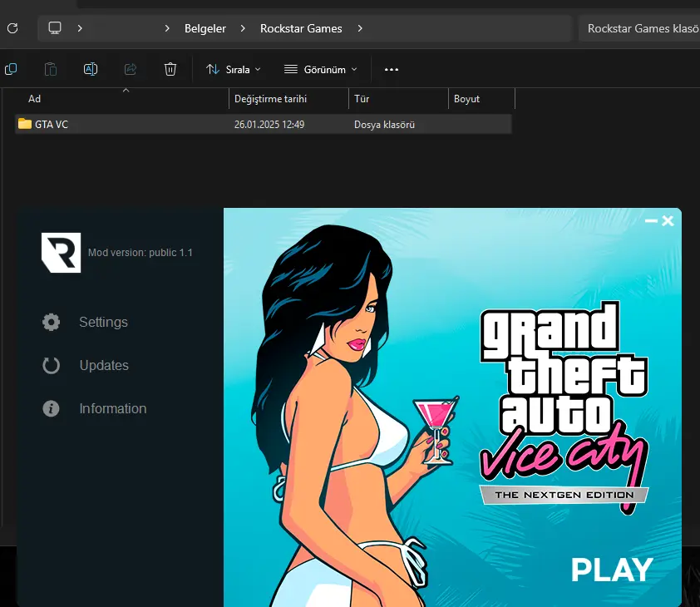Expand chevron after Belgeler breadcrumb
Viewport: 700px width, 607px height.
coord(243,28)
